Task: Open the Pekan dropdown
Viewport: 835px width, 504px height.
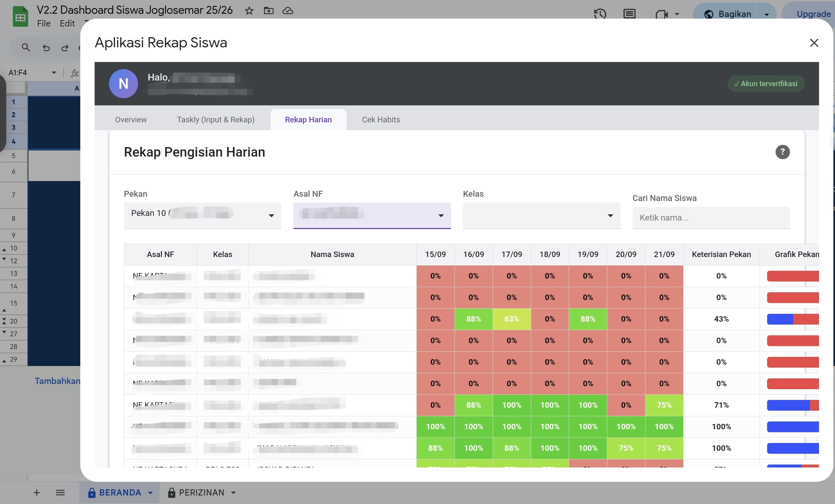Action: [x=202, y=215]
